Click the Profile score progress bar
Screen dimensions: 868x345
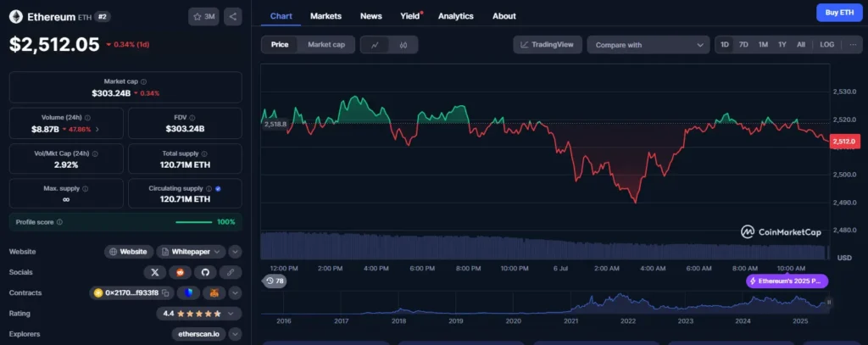pos(194,222)
